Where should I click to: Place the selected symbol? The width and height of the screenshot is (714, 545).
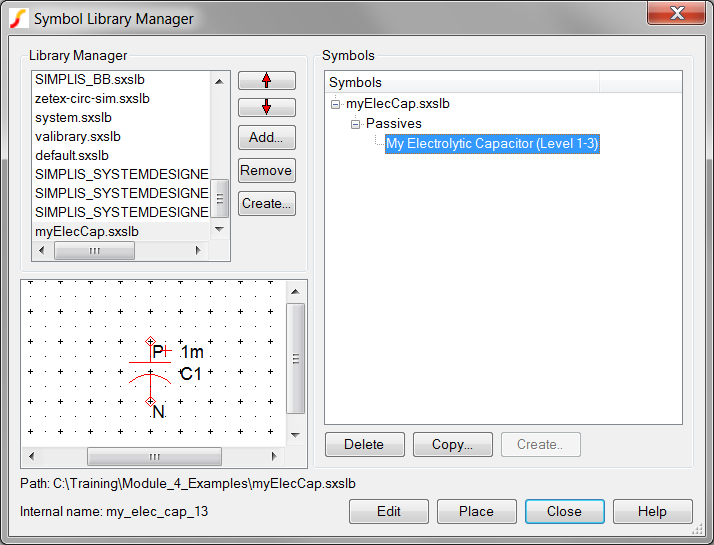477,511
